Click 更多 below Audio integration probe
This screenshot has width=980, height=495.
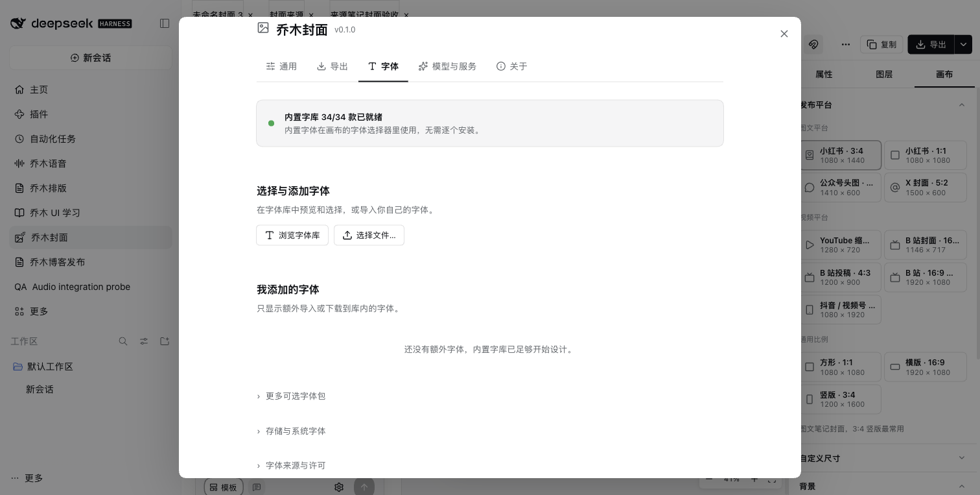coord(91,311)
